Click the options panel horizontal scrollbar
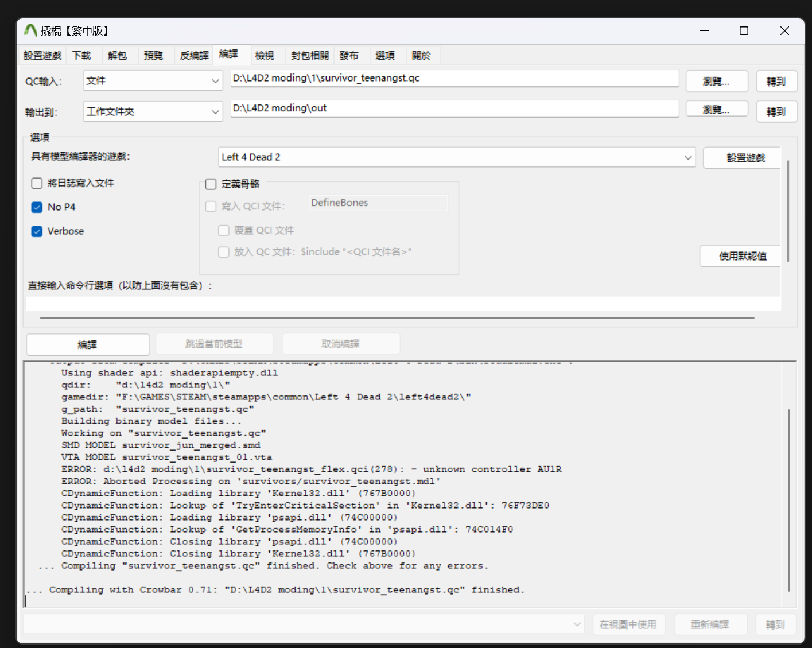812x648 pixels. coord(397,317)
